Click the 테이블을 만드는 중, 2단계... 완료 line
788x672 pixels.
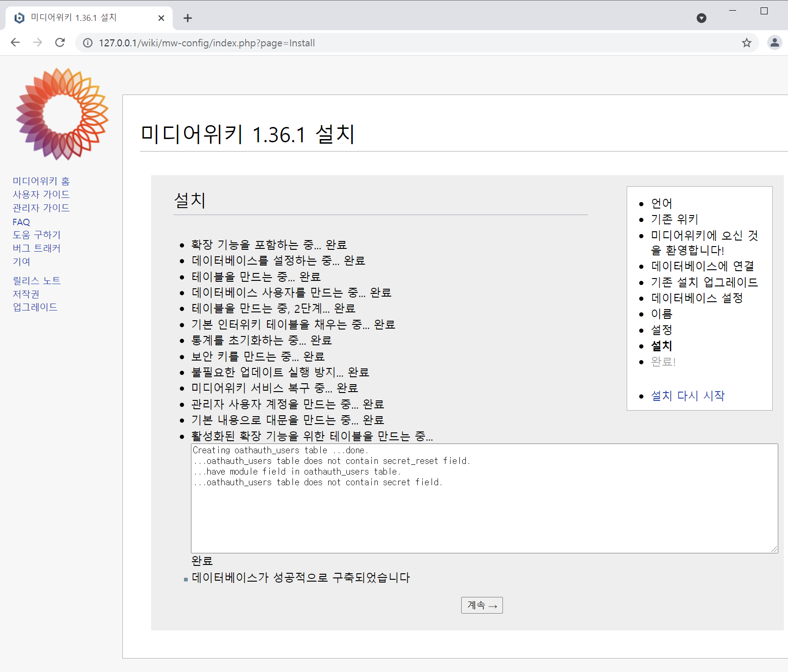click(273, 308)
